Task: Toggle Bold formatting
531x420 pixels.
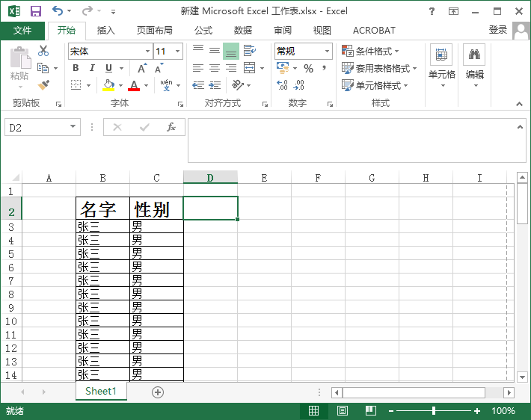Action: pos(76,68)
